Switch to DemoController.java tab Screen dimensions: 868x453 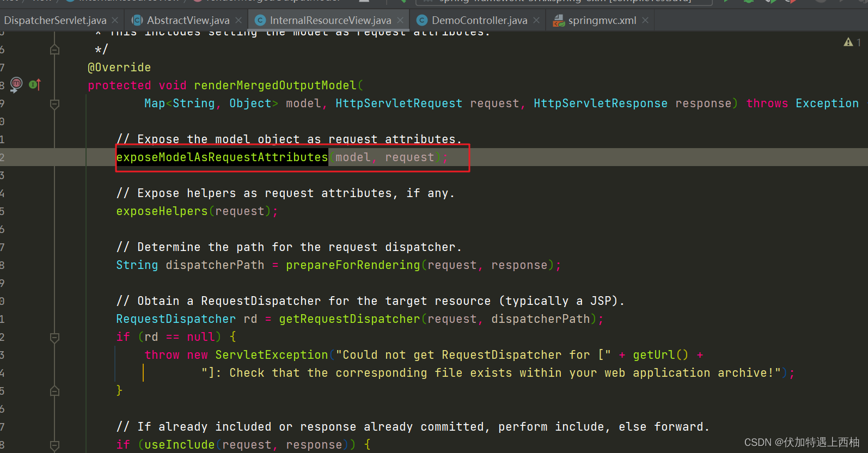tap(479, 21)
